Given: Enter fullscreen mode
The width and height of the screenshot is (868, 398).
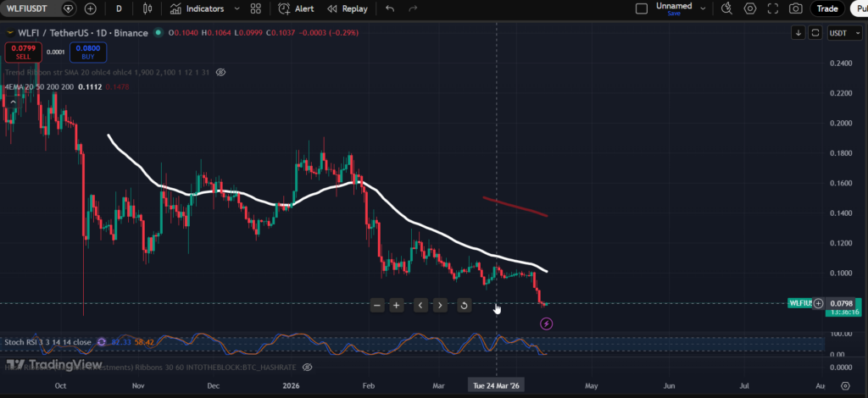Looking at the screenshot, I should [x=773, y=8].
